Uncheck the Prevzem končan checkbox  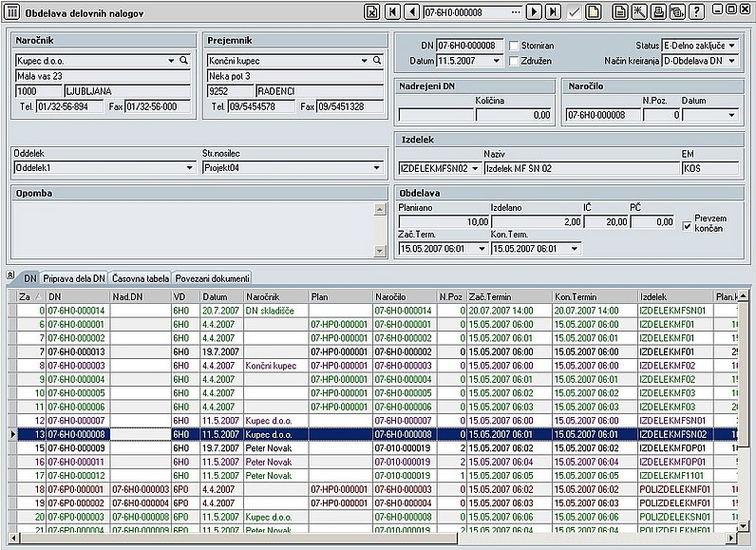click(689, 226)
